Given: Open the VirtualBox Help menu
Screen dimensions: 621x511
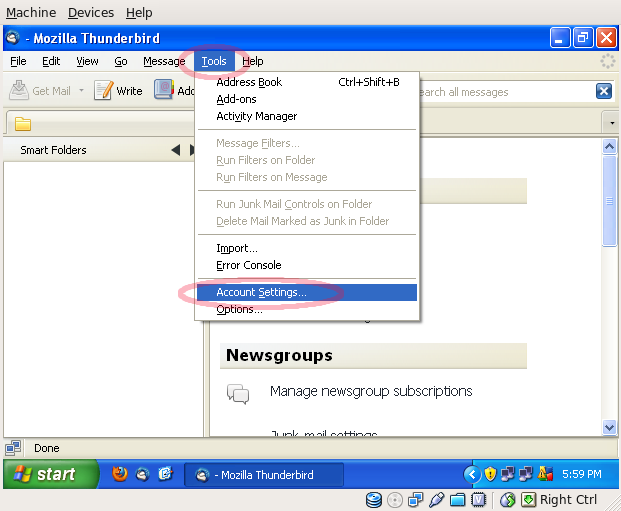Looking at the screenshot, I should point(139,13).
